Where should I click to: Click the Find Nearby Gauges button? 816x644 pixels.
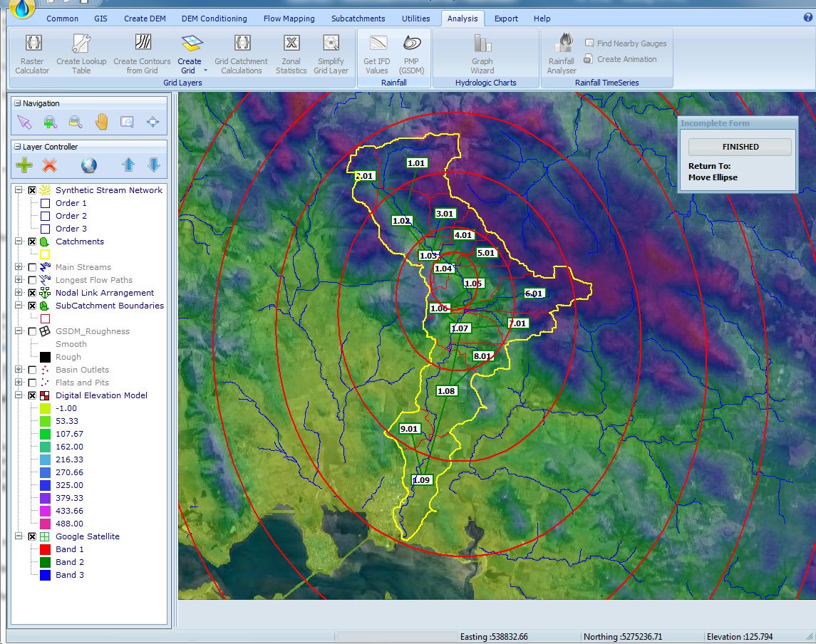pyautogui.click(x=626, y=43)
